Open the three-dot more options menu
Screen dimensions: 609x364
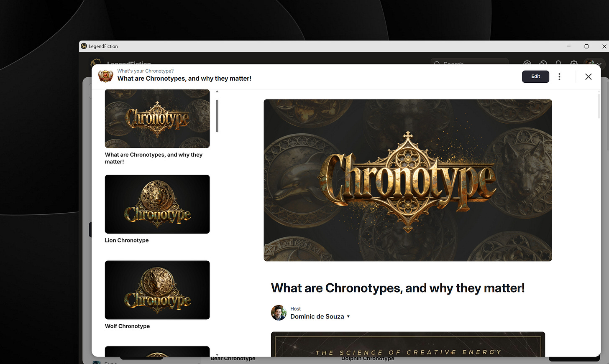pyautogui.click(x=559, y=76)
